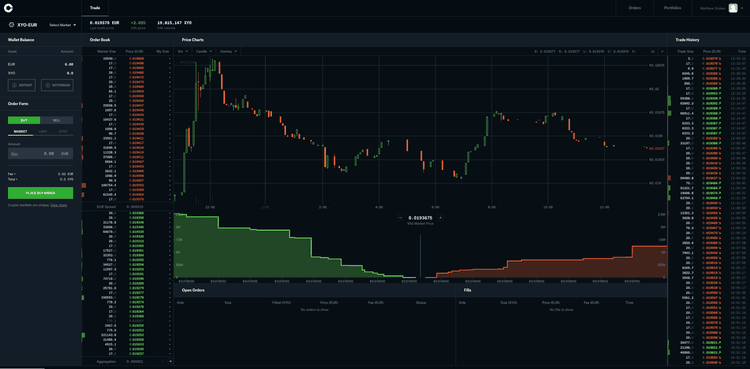Click the Wallet Balance panel title

pos(21,40)
